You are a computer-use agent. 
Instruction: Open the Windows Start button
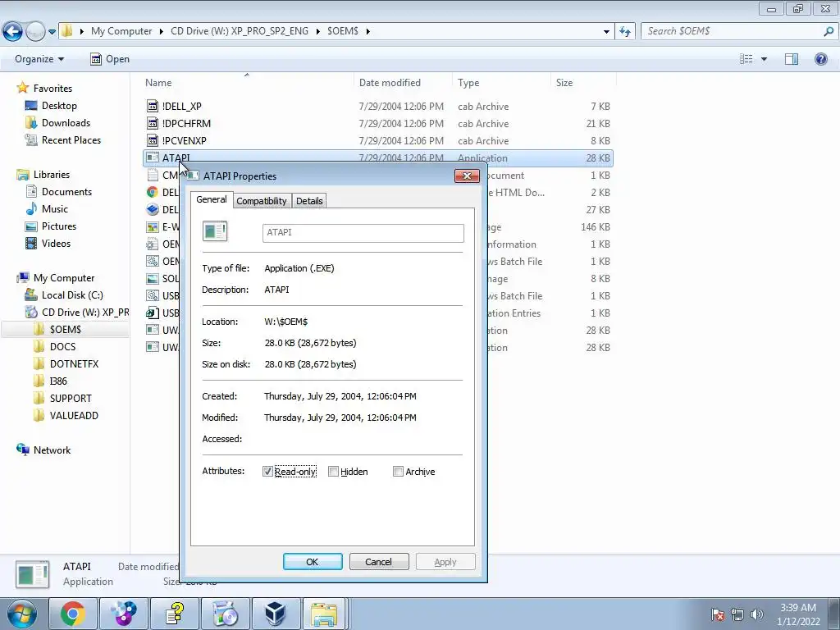click(x=21, y=614)
